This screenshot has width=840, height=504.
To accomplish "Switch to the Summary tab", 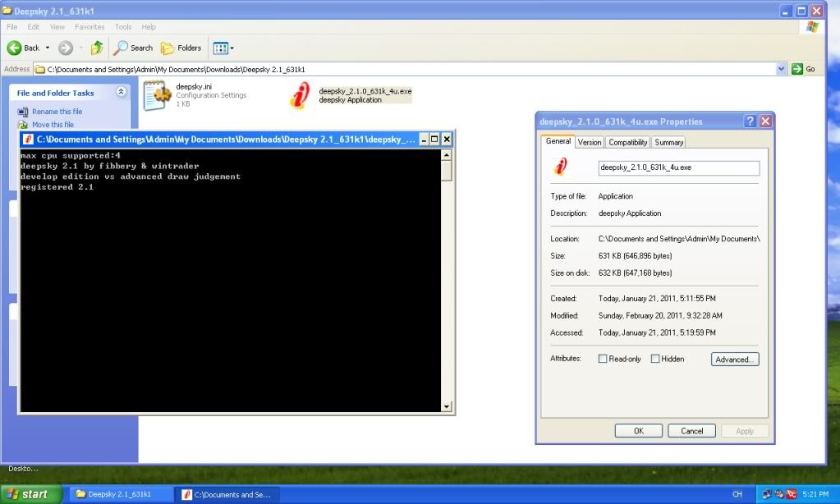I will [668, 143].
